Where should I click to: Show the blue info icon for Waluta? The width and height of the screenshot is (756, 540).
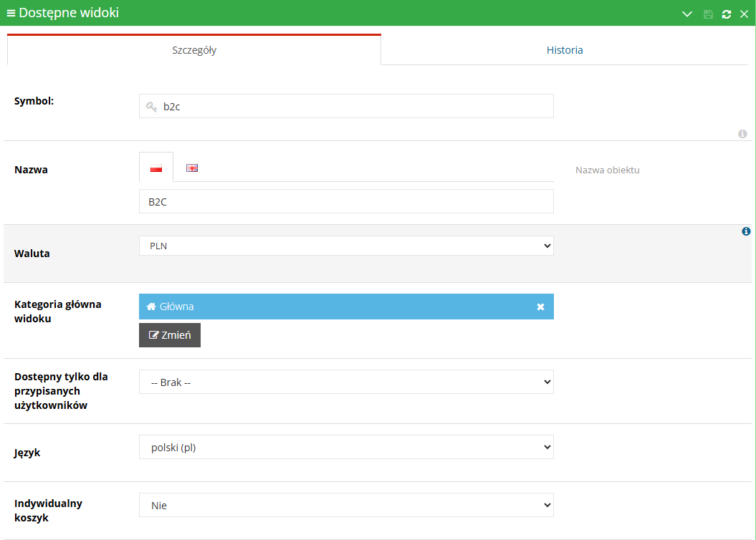(746, 231)
